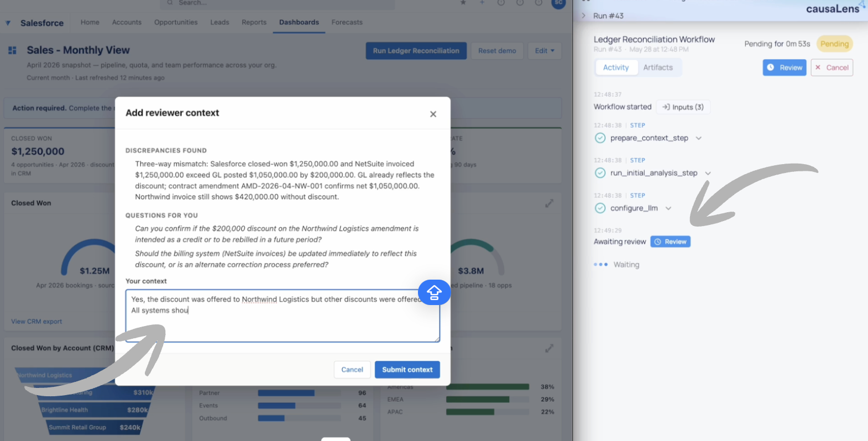Click the blue upload arrow icon
The image size is (868, 441).
[x=435, y=292]
